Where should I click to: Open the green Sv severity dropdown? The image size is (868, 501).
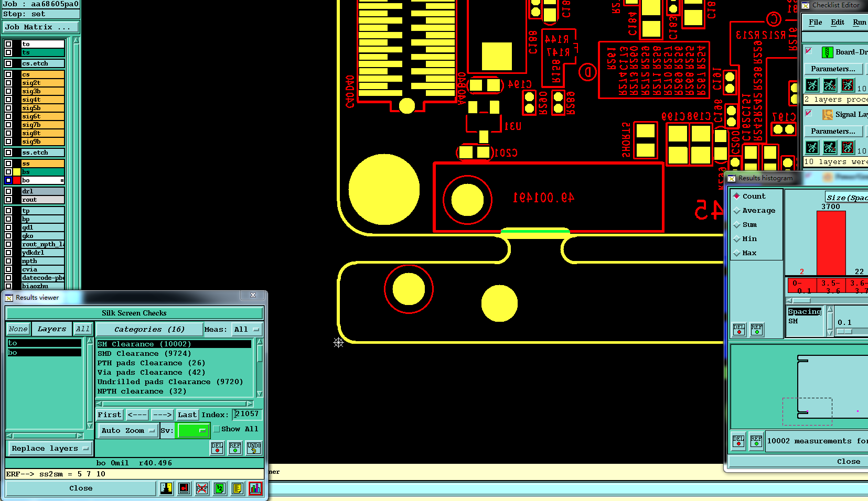[194, 430]
